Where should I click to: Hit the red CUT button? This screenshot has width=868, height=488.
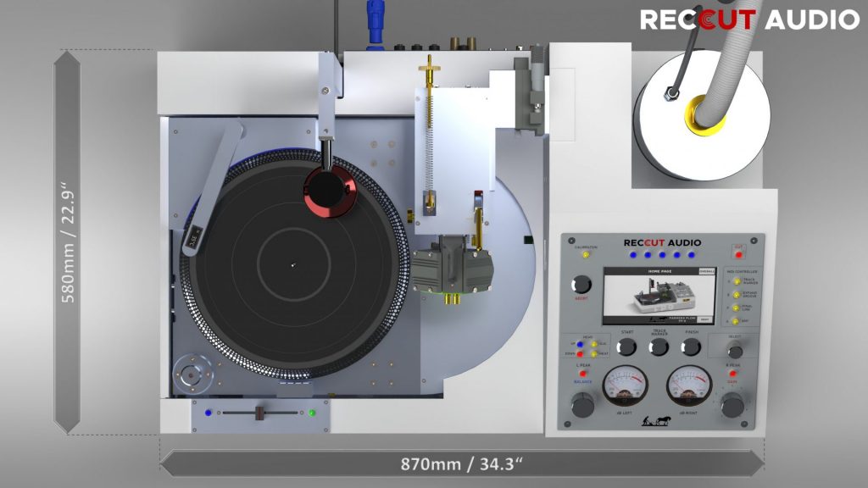coord(738,254)
